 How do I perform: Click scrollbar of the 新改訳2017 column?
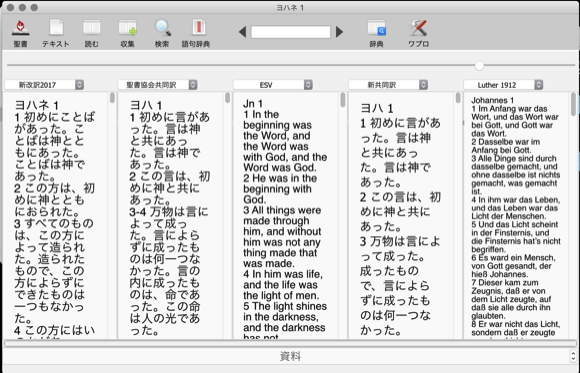pos(112,98)
